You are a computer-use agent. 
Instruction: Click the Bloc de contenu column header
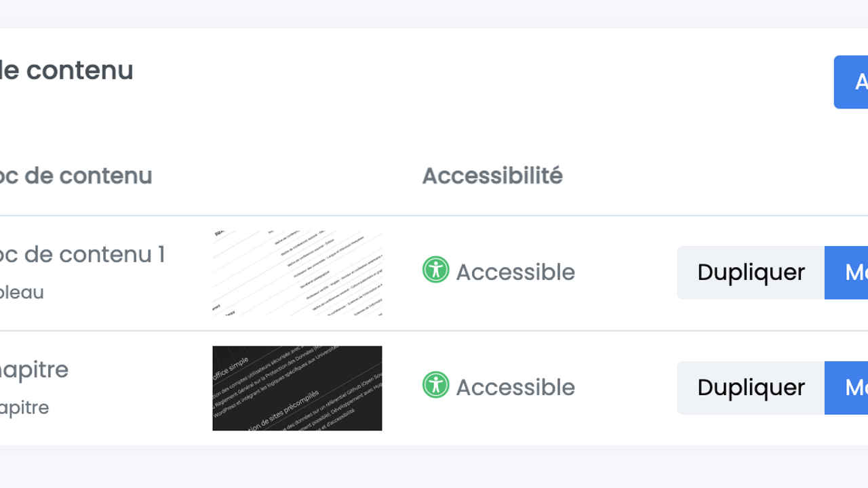click(x=75, y=176)
